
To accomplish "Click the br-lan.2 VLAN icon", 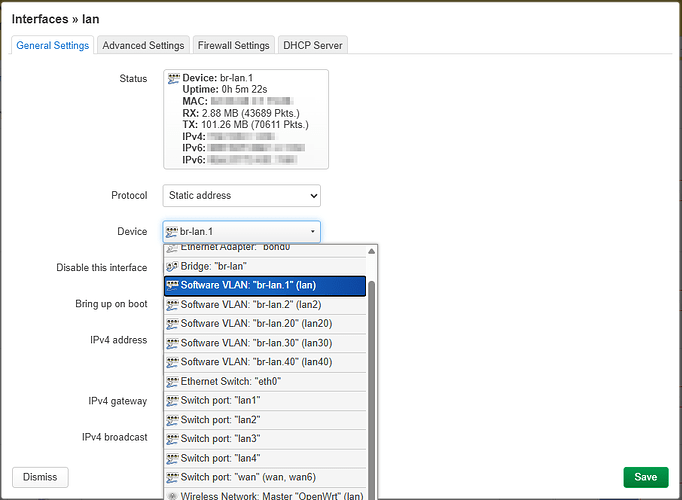I will (172, 305).
